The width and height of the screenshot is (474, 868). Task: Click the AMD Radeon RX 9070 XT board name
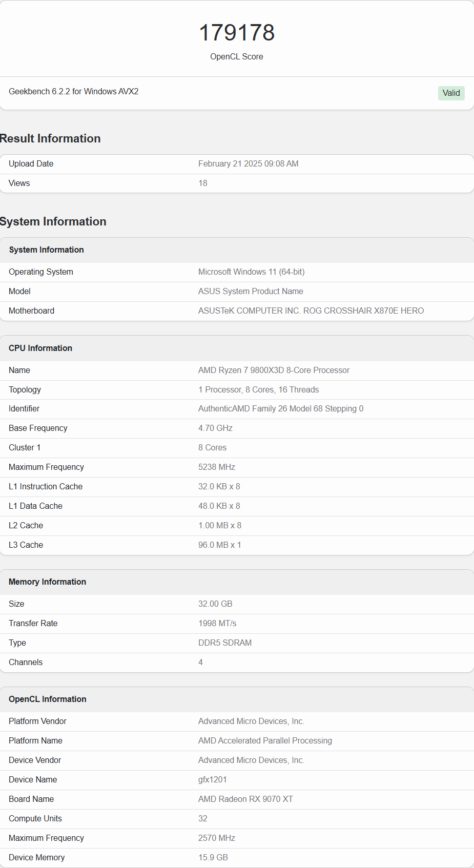tap(245, 799)
